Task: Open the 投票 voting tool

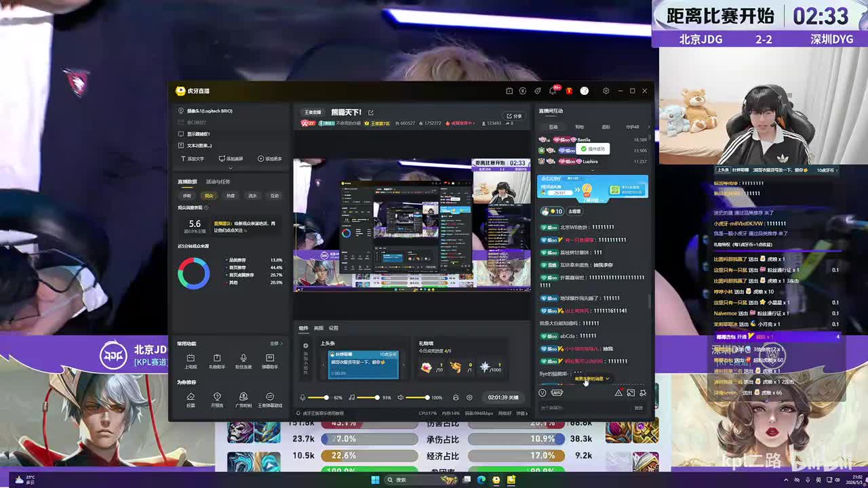Action: point(191,399)
